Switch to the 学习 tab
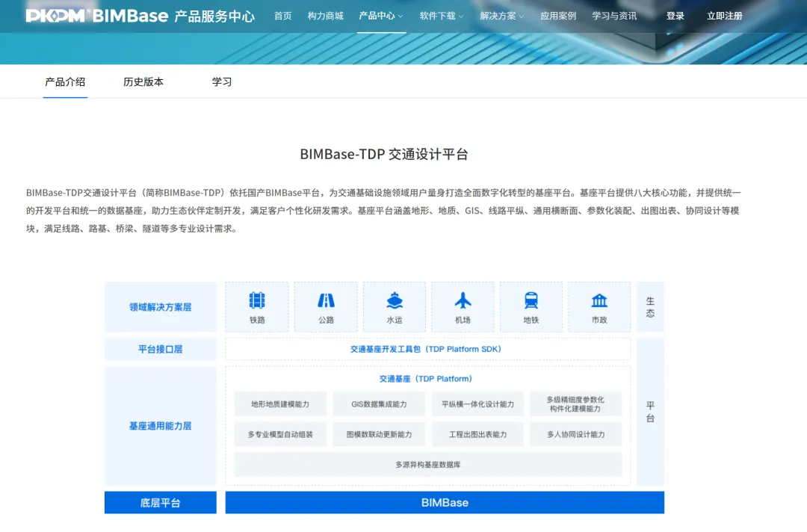 222,81
